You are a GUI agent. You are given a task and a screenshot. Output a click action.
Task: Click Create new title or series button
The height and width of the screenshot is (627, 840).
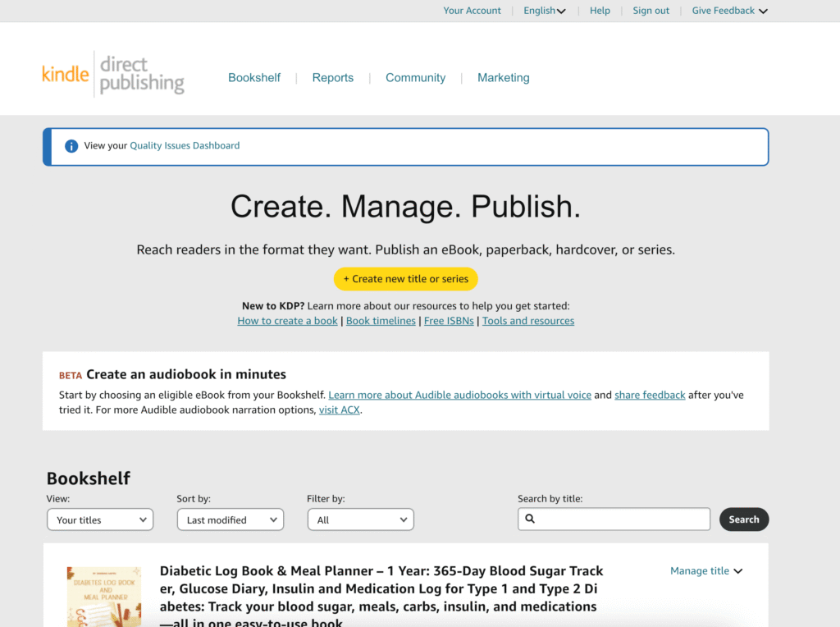pyautogui.click(x=406, y=279)
